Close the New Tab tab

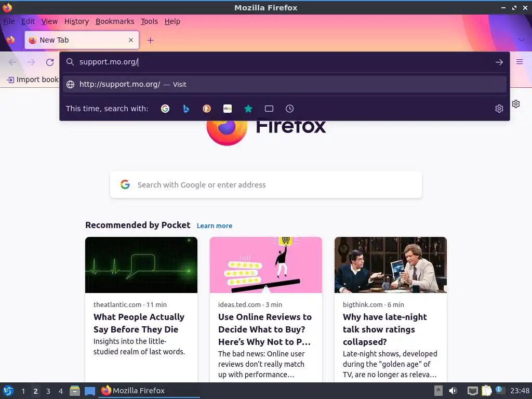pos(130,40)
